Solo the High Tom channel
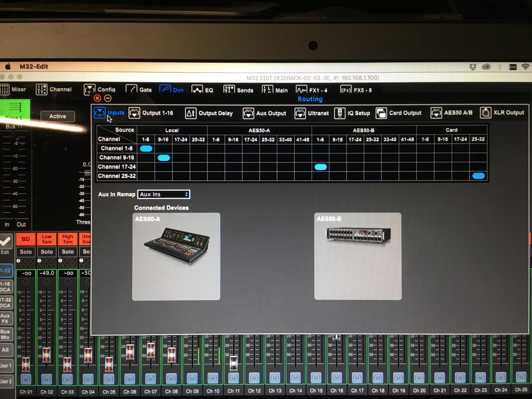 [68, 252]
